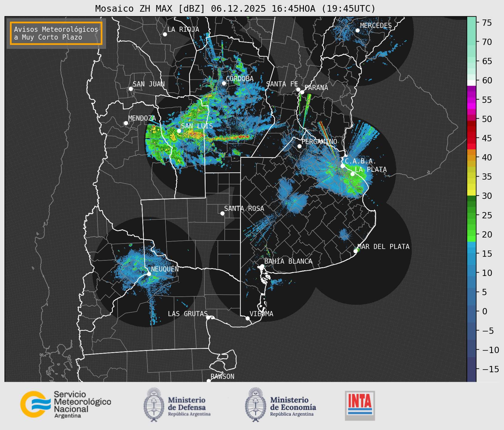504x430 pixels.
Task: Click the MAR DEL PLATA city marker dot
Action: coord(356,251)
